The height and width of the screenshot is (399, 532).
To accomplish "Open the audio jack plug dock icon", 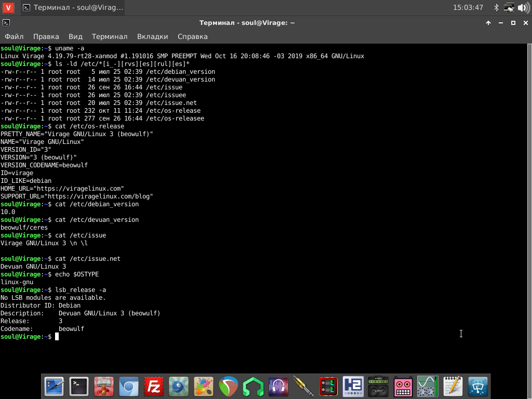I will point(303,387).
